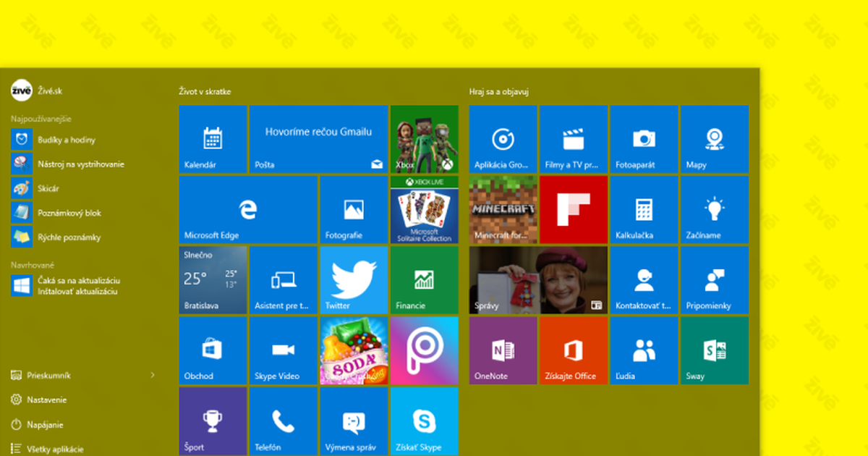This screenshot has height=456, width=868.
Task: Open the Obchod store tile
Action: (213, 350)
